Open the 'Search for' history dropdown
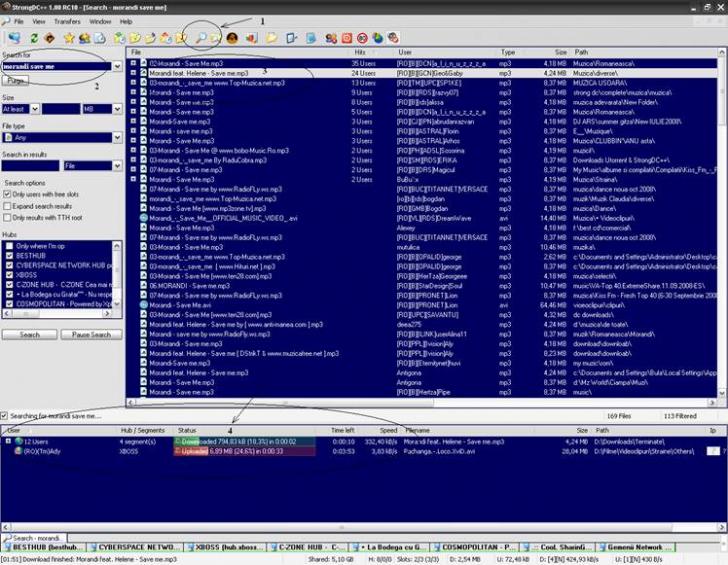Viewport: 728px width, 565px height. (117, 66)
